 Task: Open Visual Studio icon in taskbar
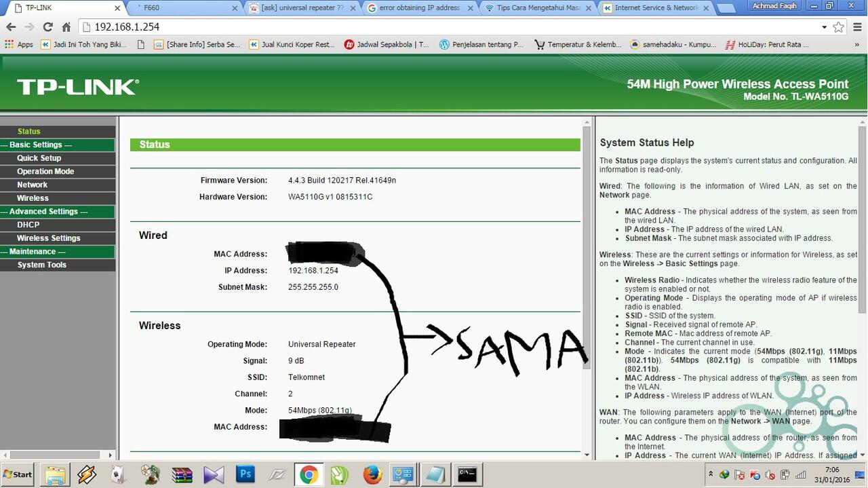214,474
